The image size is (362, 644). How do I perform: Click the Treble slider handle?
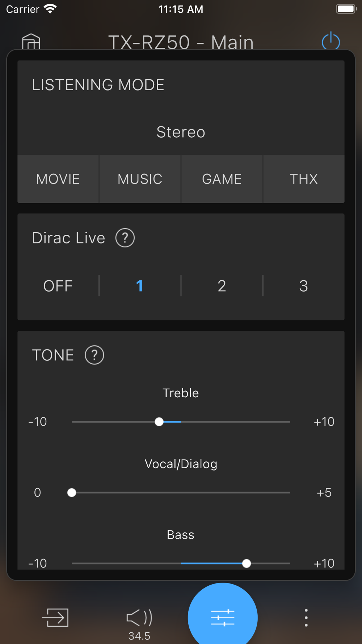pos(159,422)
